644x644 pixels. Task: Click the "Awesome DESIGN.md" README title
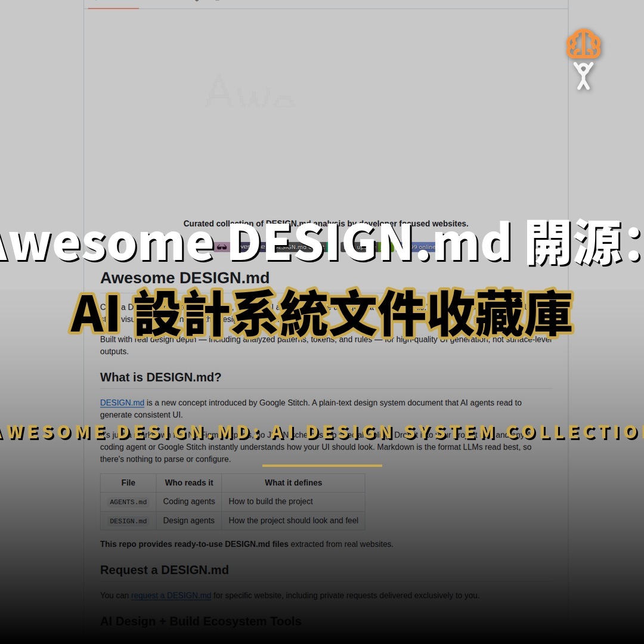click(x=185, y=278)
